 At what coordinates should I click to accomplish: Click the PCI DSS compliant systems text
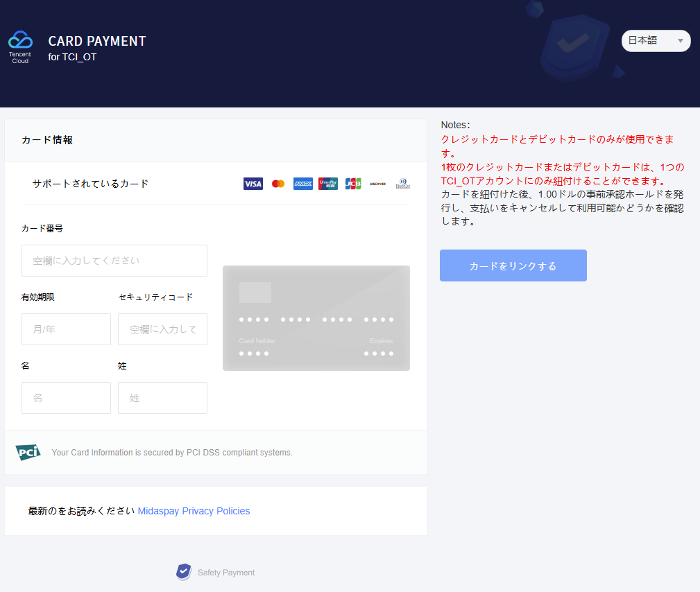(x=172, y=453)
